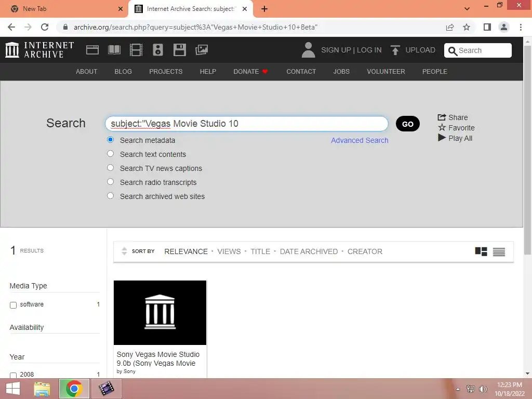The image size is (532, 399).
Task: Open the Audio speaker icon
Action: tap(158, 50)
